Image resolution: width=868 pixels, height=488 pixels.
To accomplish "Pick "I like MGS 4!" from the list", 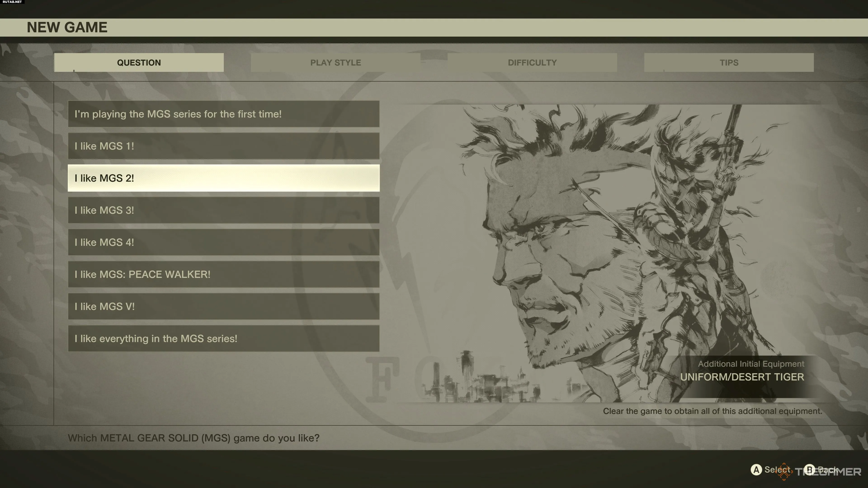I will tap(224, 242).
